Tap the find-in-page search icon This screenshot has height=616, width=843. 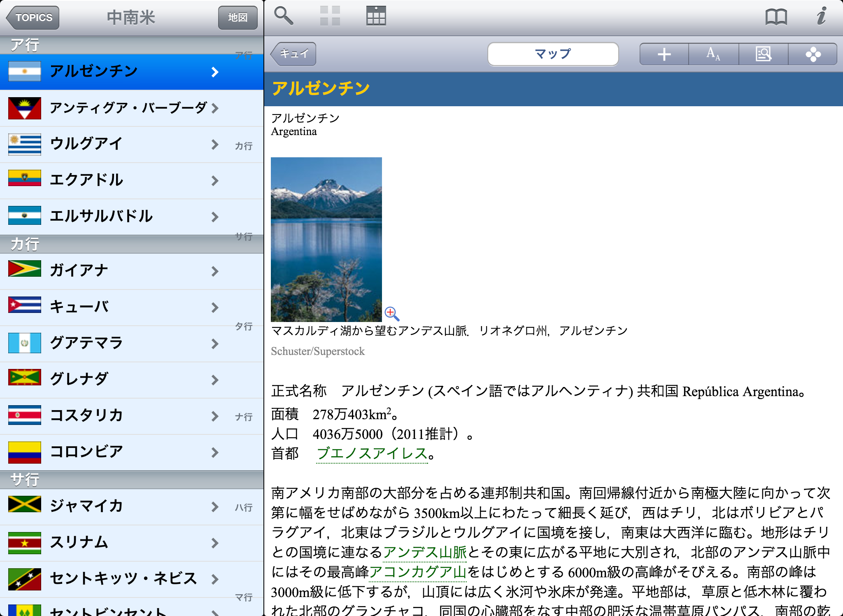[763, 54]
